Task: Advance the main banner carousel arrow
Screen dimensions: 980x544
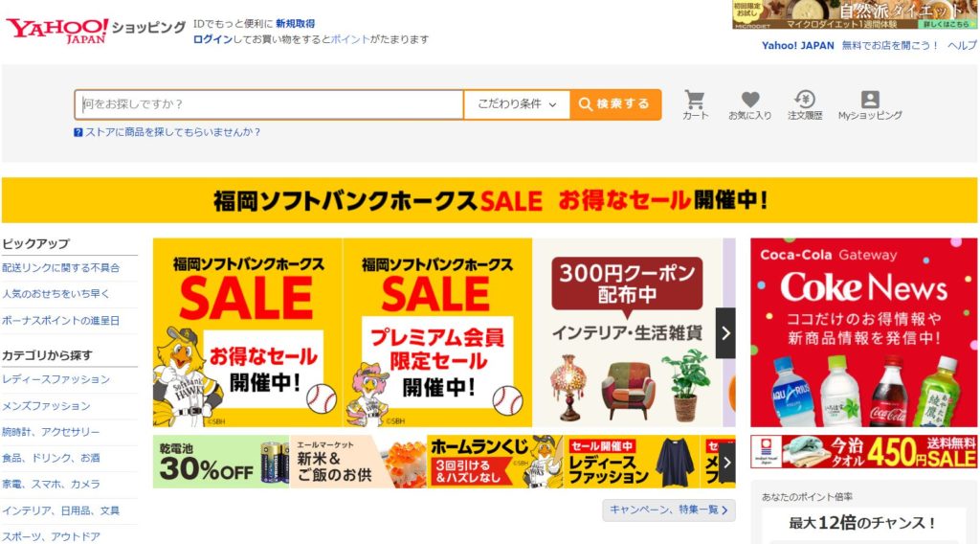Action: tap(725, 333)
